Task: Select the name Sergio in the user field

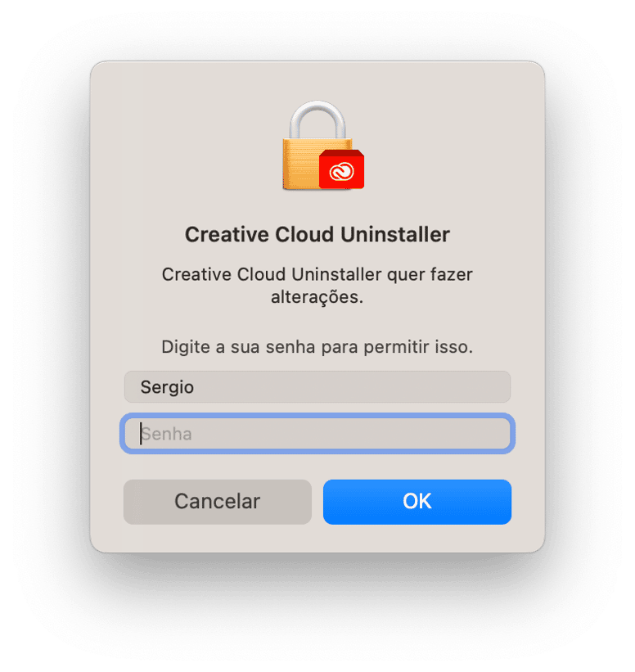Action: click(167, 387)
